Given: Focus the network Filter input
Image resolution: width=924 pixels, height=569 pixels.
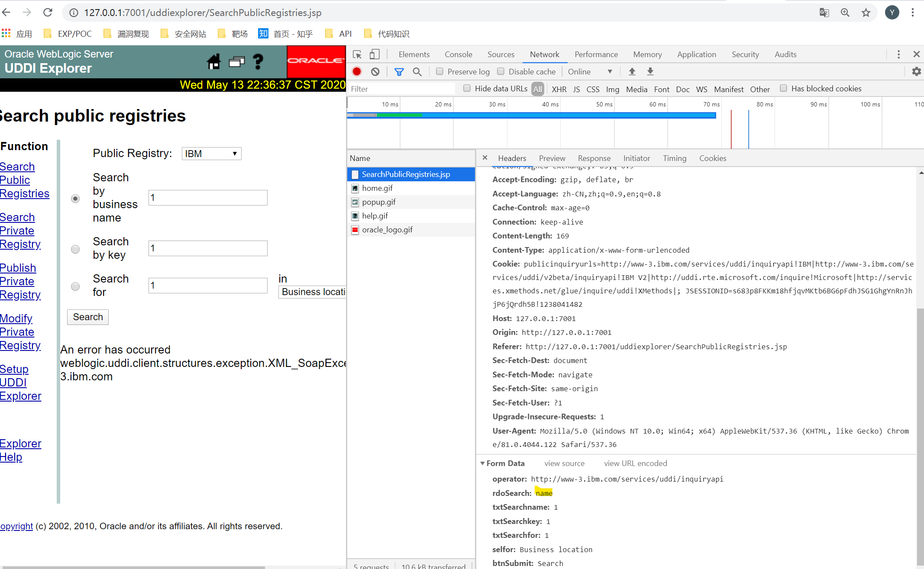Looking at the screenshot, I should 402,89.
